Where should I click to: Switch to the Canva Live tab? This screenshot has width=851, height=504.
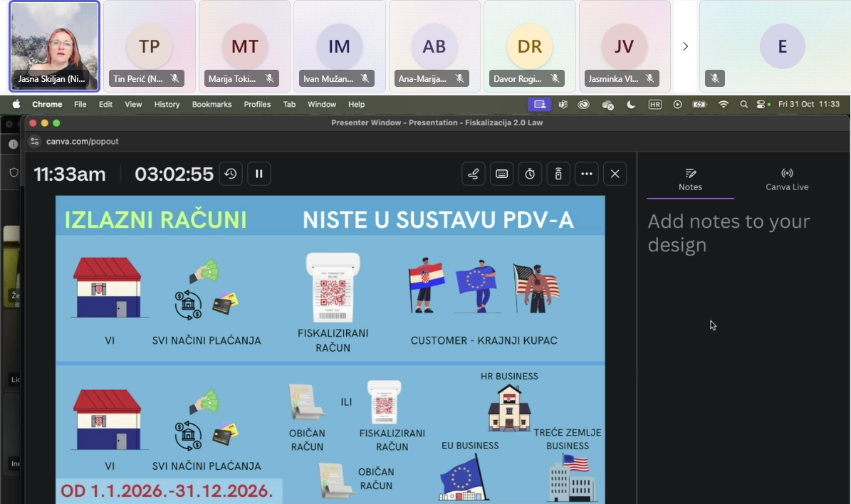coord(787,179)
